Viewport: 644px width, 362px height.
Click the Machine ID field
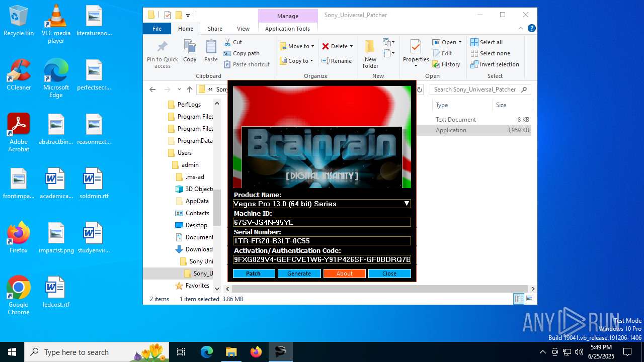pos(322,222)
